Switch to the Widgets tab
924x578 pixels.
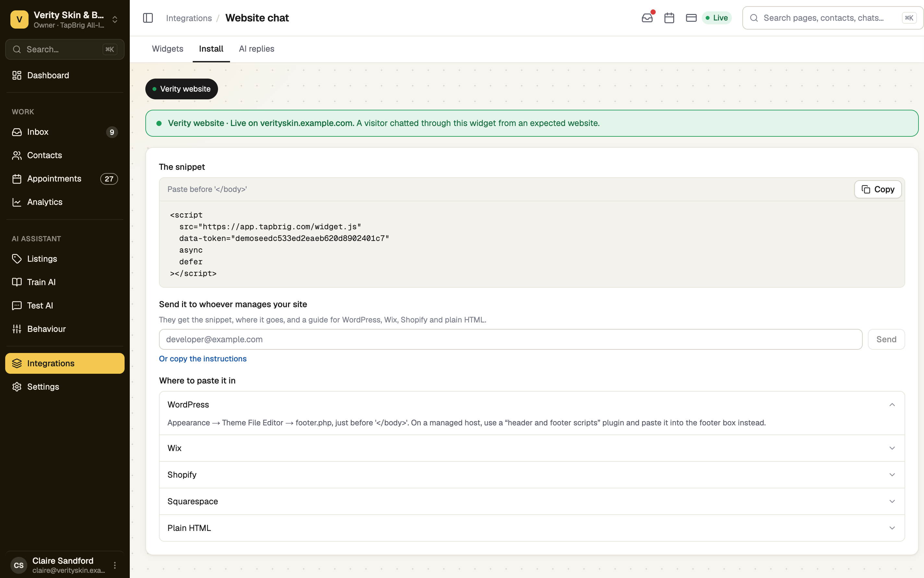click(168, 49)
